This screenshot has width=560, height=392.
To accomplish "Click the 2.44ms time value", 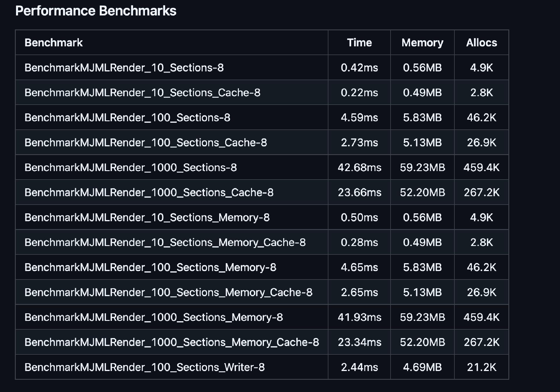I will pyautogui.click(x=359, y=367).
